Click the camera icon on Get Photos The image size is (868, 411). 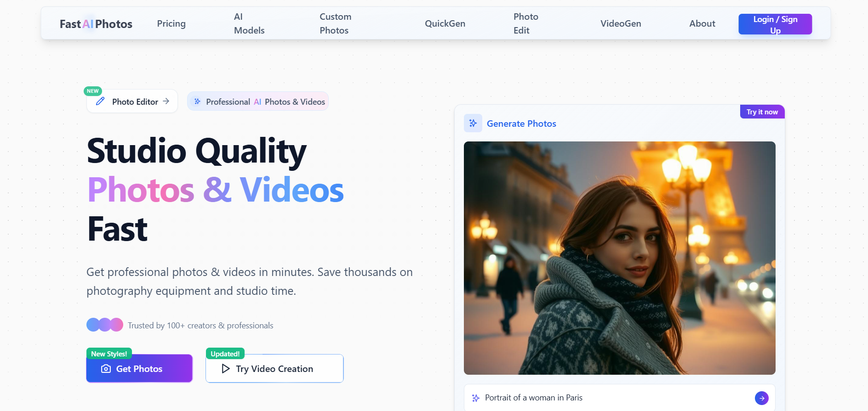106,369
